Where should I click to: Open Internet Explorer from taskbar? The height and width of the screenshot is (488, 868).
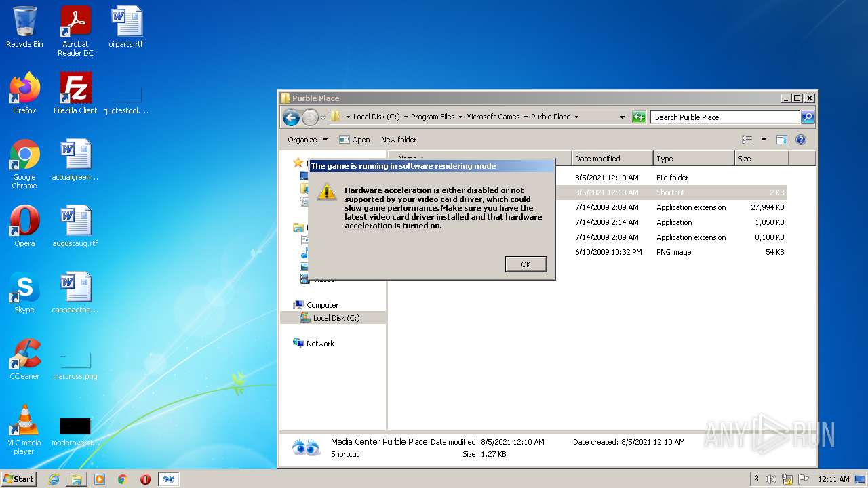click(x=54, y=479)
